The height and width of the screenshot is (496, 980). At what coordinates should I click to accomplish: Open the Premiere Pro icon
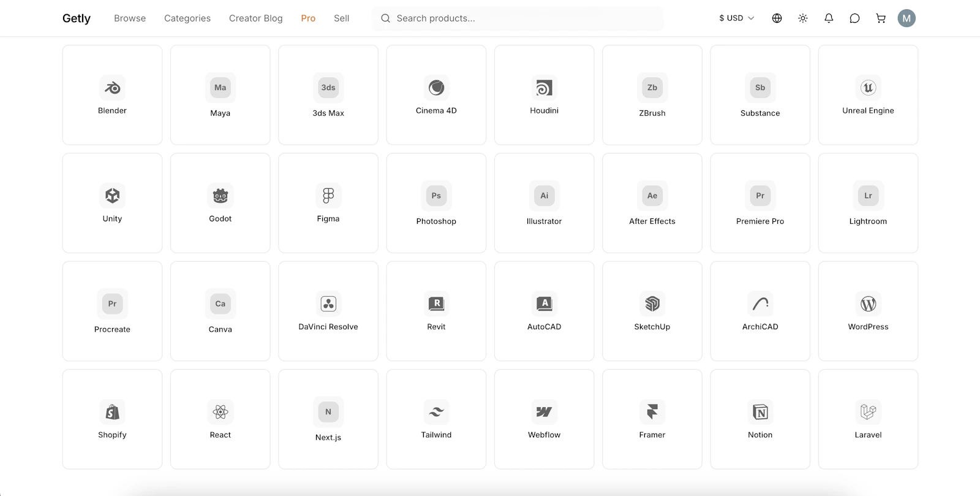click(x=760, y=196)
